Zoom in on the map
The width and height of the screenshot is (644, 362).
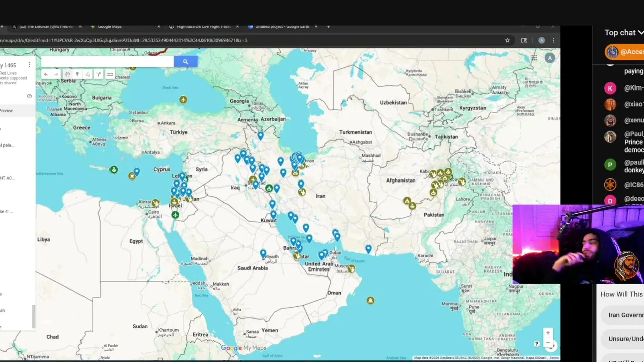coord(548,333)
